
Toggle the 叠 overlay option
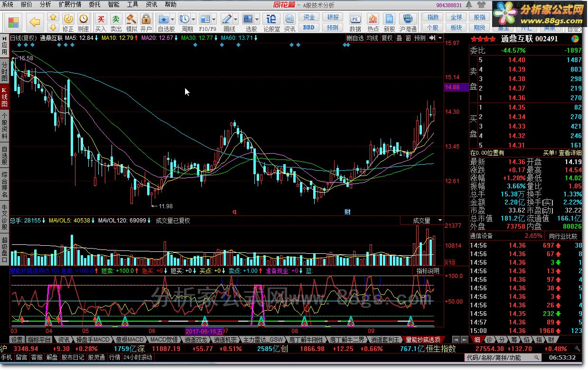click(400, 38)
